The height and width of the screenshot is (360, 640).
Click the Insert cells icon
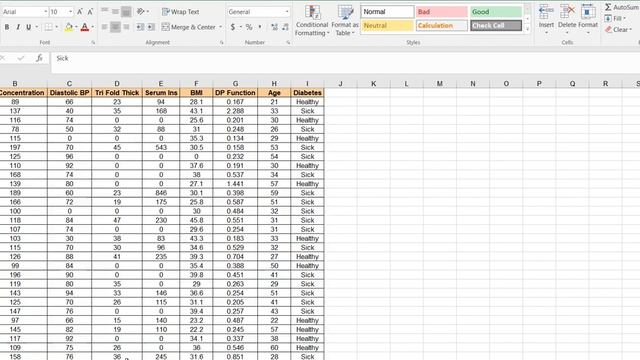[546, 13]
